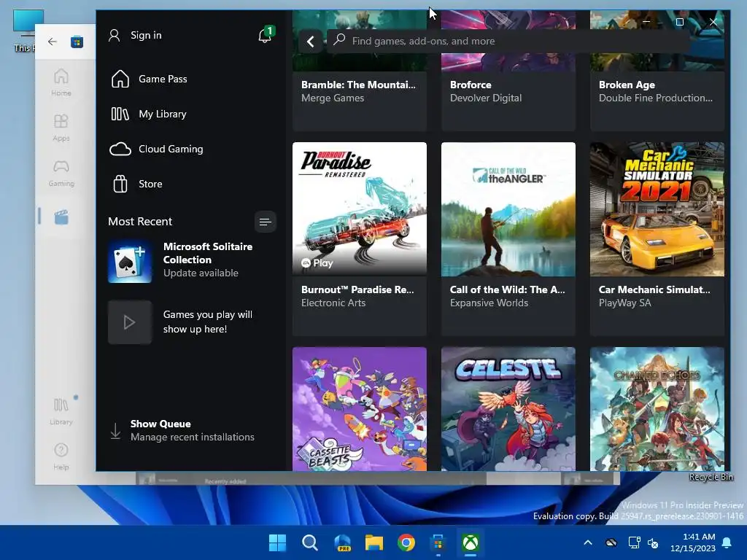747x560 pixels.
Task: Click the Update available status text
Action: (201, 273)
